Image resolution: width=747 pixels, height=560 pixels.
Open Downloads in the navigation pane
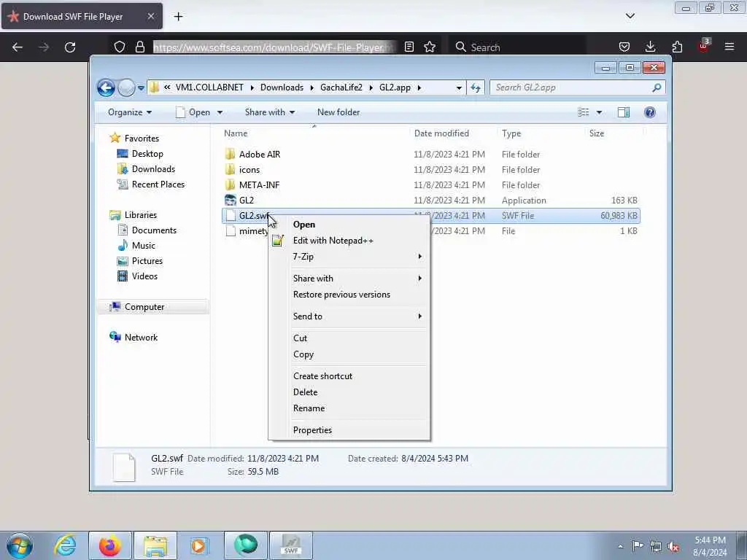tap(153, 169)
